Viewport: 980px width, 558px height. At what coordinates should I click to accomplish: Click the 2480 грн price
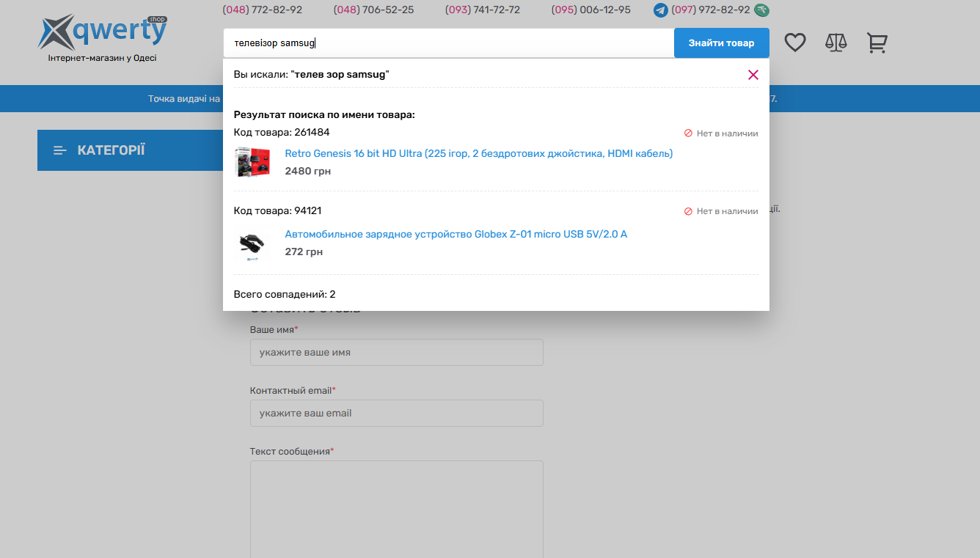click(307, 171)
